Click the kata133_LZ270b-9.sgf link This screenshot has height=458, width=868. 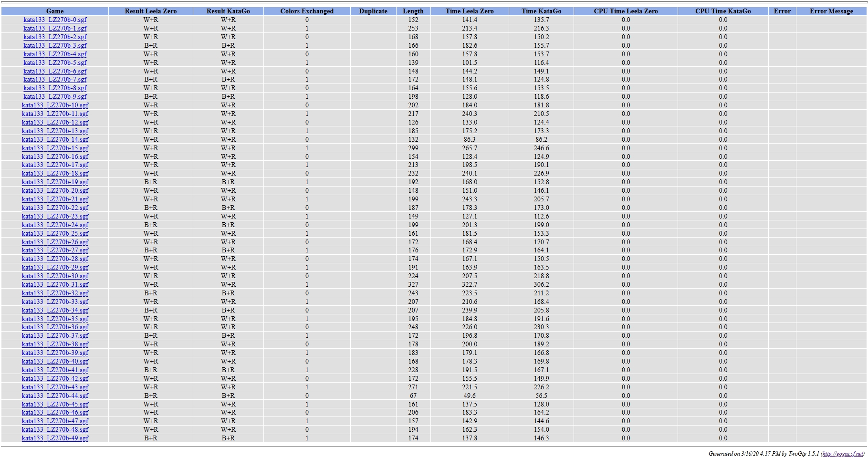pyautogui.click(x=55, y=97)
